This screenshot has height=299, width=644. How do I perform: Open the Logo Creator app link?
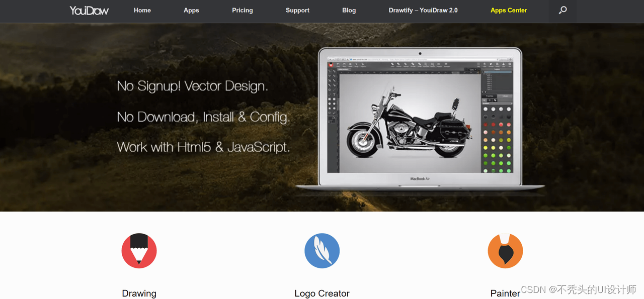(322, 293)
